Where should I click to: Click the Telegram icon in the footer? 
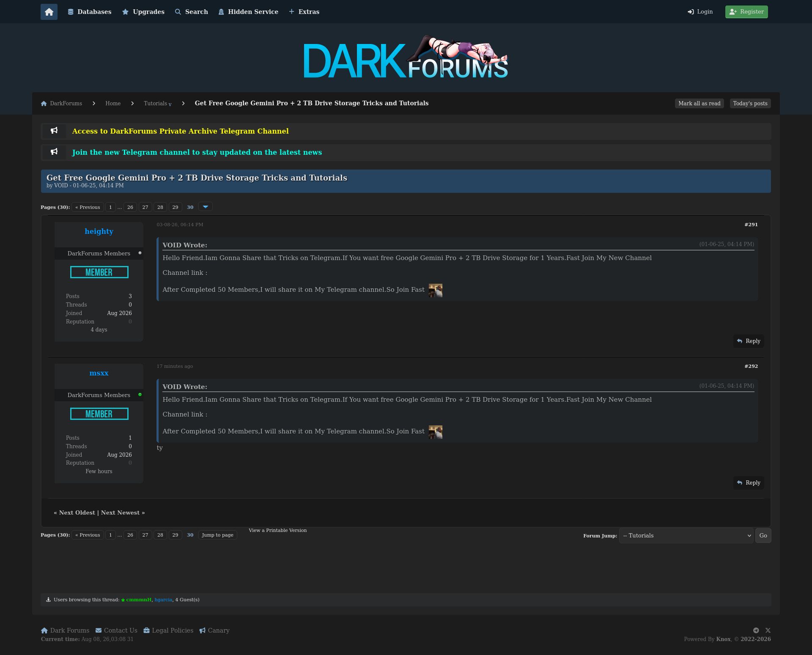tap(756, 630)
